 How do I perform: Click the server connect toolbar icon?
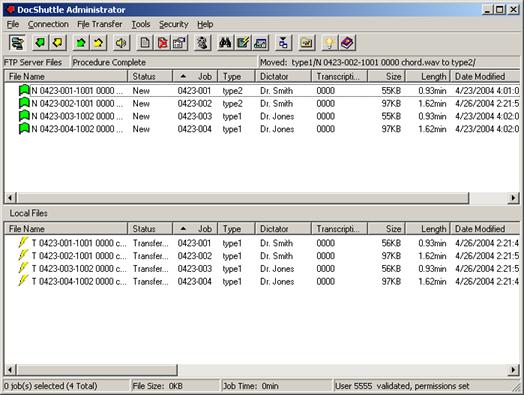[17, 43]
